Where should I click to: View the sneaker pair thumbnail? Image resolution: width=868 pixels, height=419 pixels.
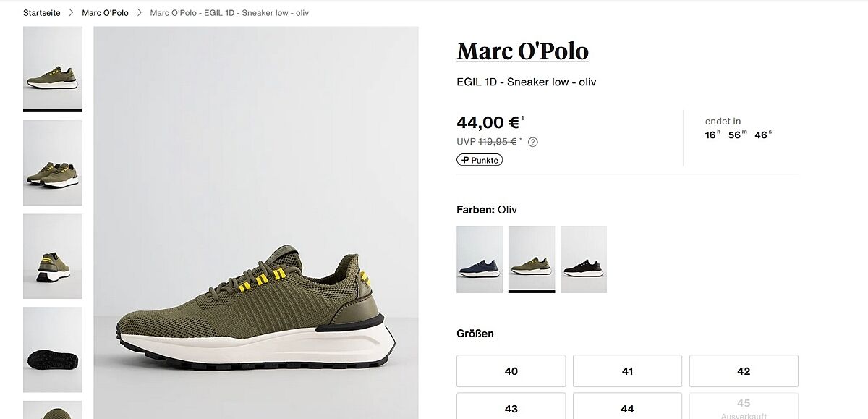53,162
